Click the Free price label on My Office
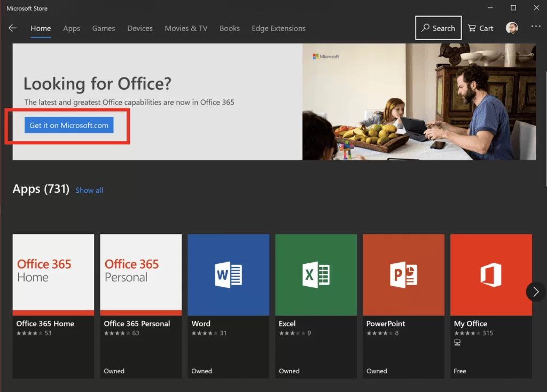Screen dimensions: 547x392 (x=460, y=371)
